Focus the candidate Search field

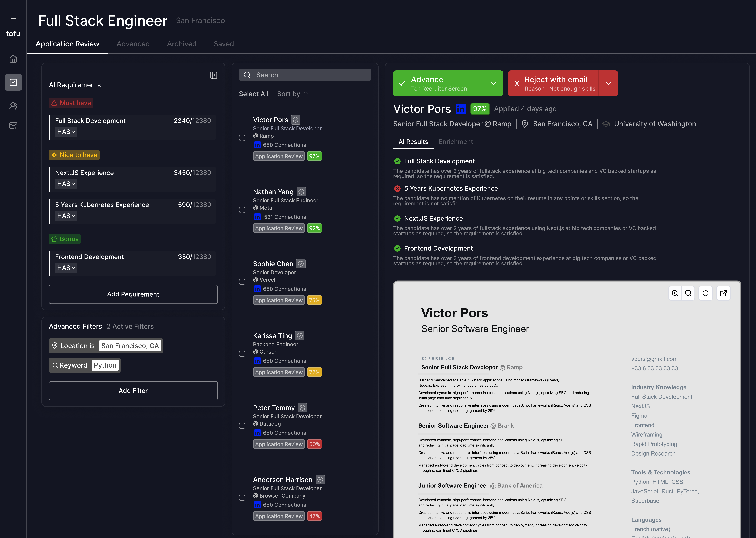tap(305, 75)
